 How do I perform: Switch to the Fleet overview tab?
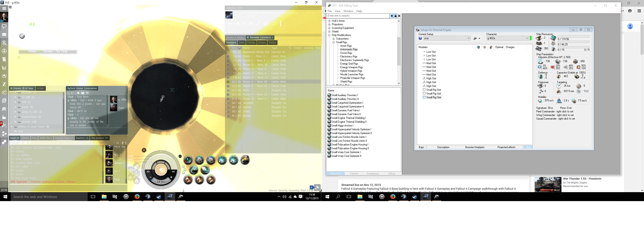241,42
